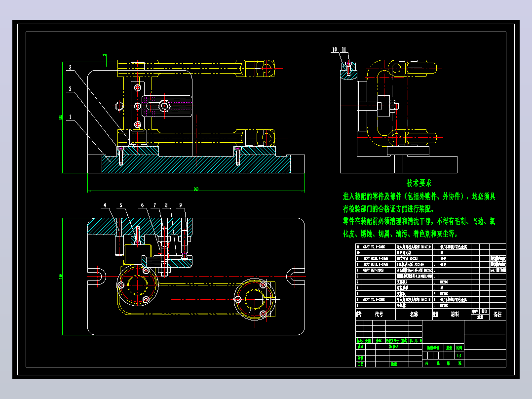Click the '比例' label in title block
Image resolution: width=532 pixels, height=399 pixels.
459,348
